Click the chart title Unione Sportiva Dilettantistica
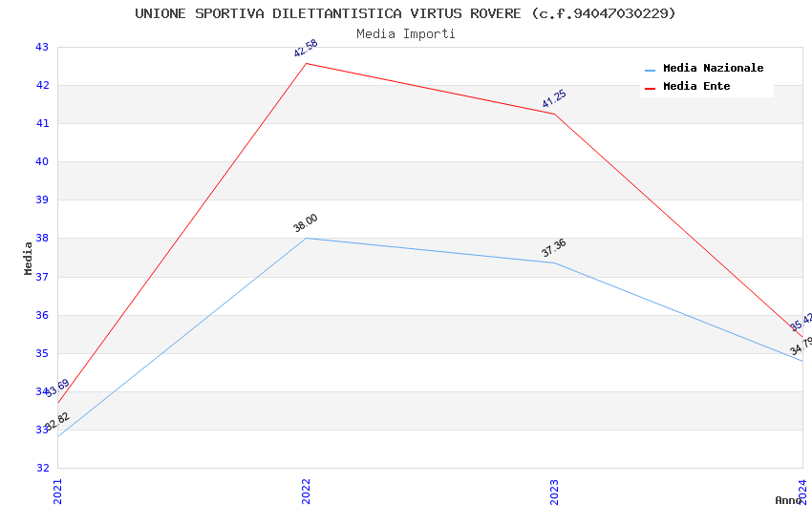The image size is (812, 525). pyautogui.click(x=405, y=13)
